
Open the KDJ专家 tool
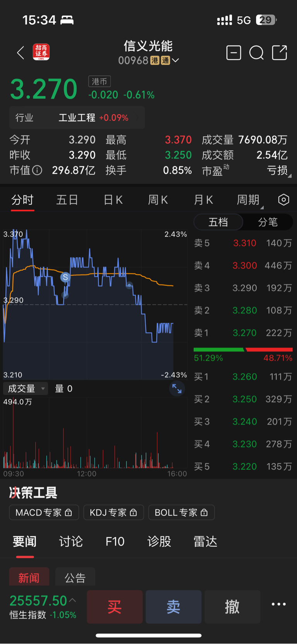114,512
